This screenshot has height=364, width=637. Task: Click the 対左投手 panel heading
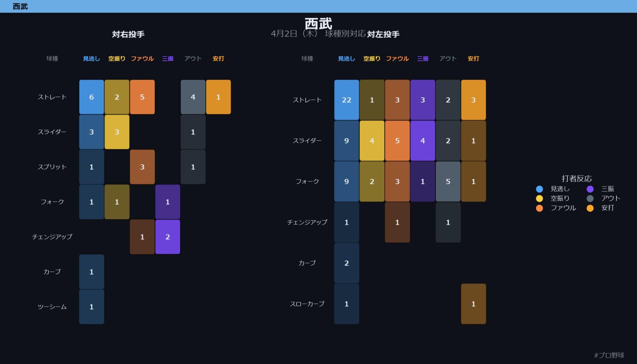coord(383,34)
